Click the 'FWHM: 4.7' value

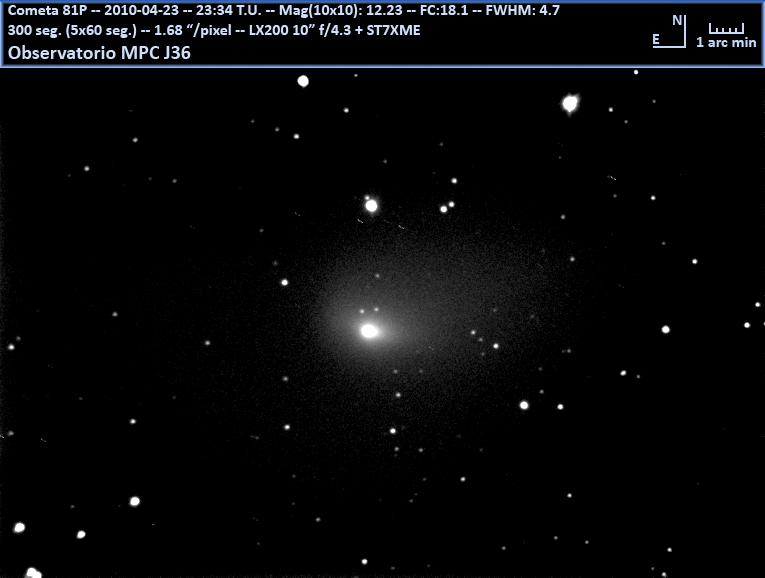coord(523,10)
